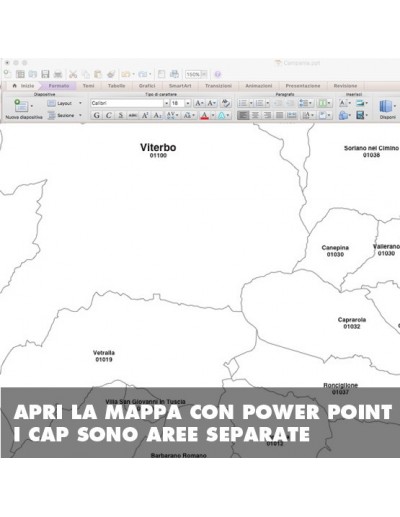This screenshot has height=517, width=400.
Task: Increase font size with larger A button
Action: 198,103
